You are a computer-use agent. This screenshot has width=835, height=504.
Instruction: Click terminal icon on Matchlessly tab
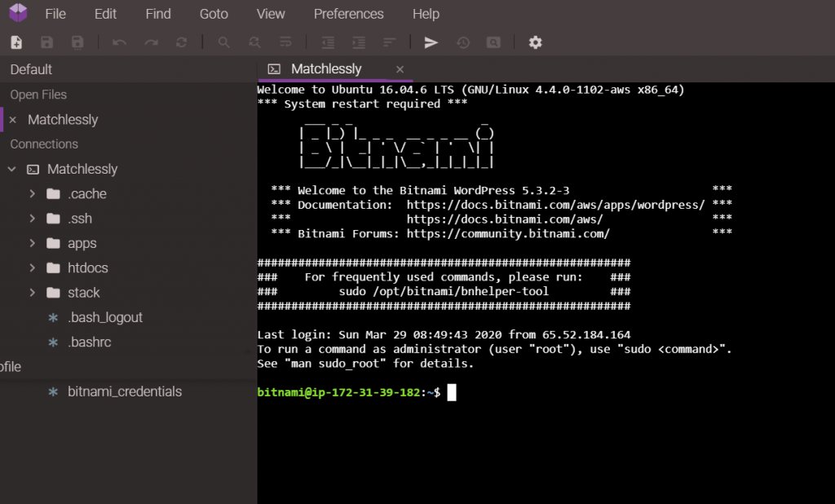[274, 69]
